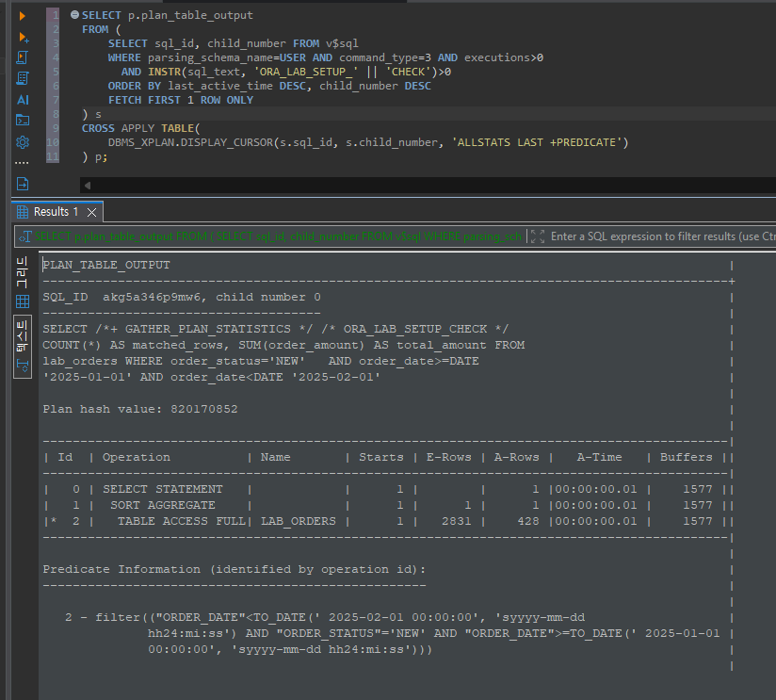Click the expand-arrows icon beside the filter field

538,236
